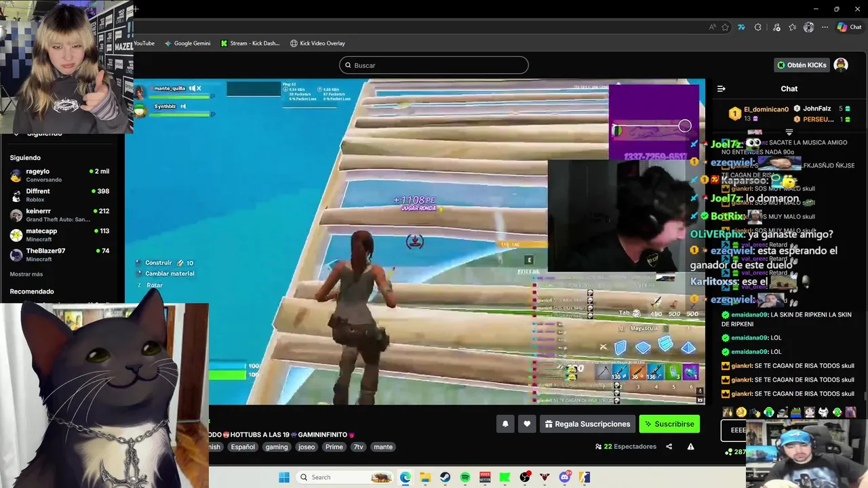868x488 pixels.
Task: Click the media control music note icon
Action: 776,27
